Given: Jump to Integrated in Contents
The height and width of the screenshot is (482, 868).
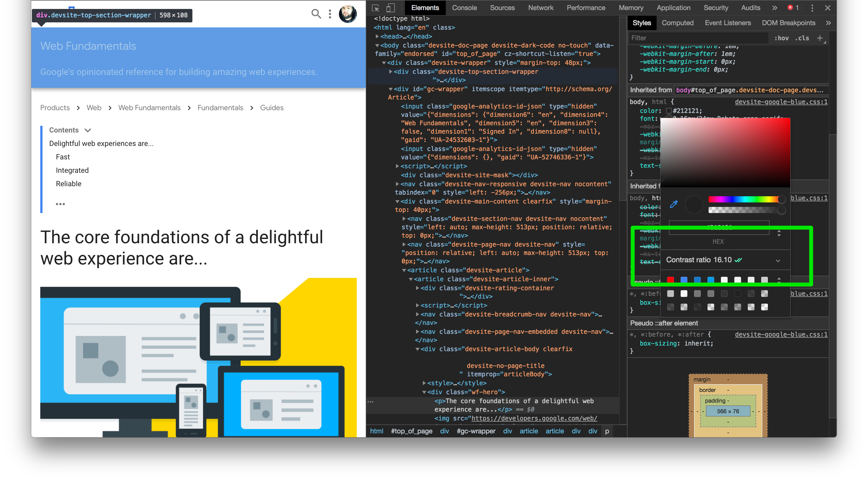Looking at the screenshot, I should pos(72,171).
